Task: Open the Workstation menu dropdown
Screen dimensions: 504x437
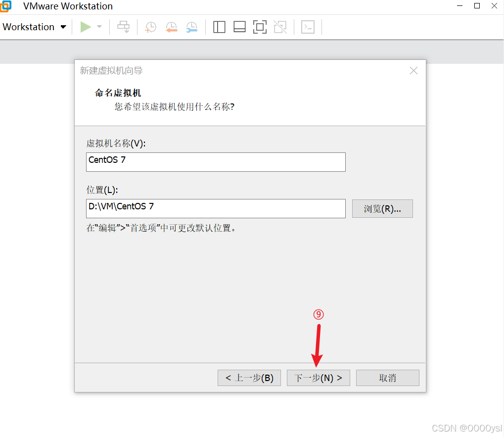Action: coord(35,27)
